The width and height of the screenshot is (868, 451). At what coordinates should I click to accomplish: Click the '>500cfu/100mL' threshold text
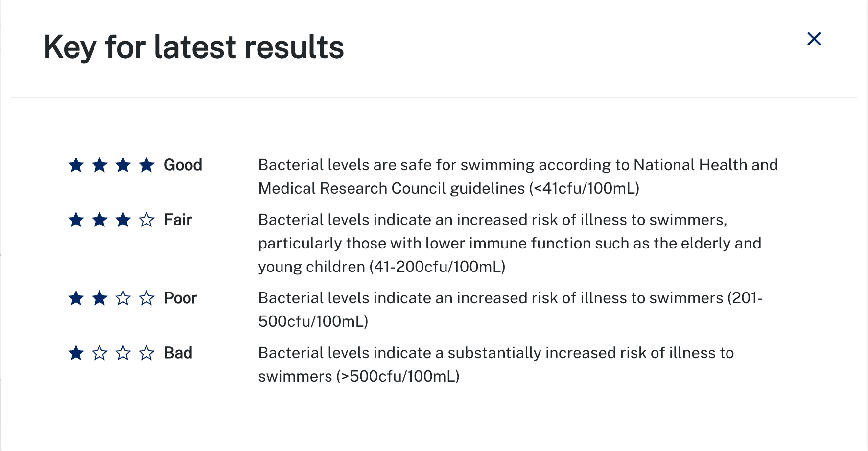398,376
